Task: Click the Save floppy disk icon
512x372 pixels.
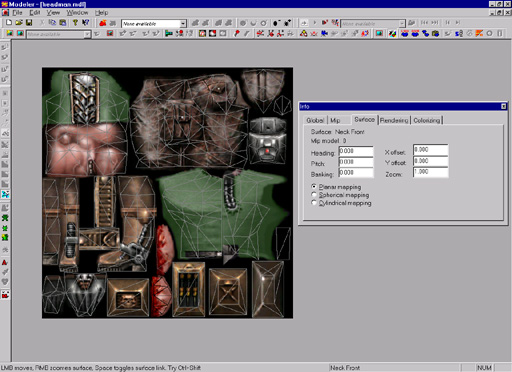Action: pyautogui.click(x=29, y=23)
